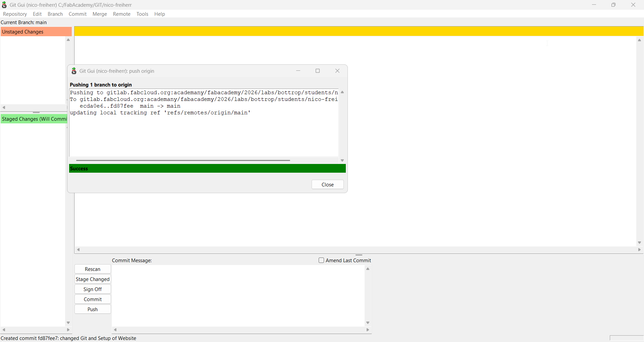Click scroll-up arrow of diff pane
This screenshot has height=342, width=644.
pos(640,40)
